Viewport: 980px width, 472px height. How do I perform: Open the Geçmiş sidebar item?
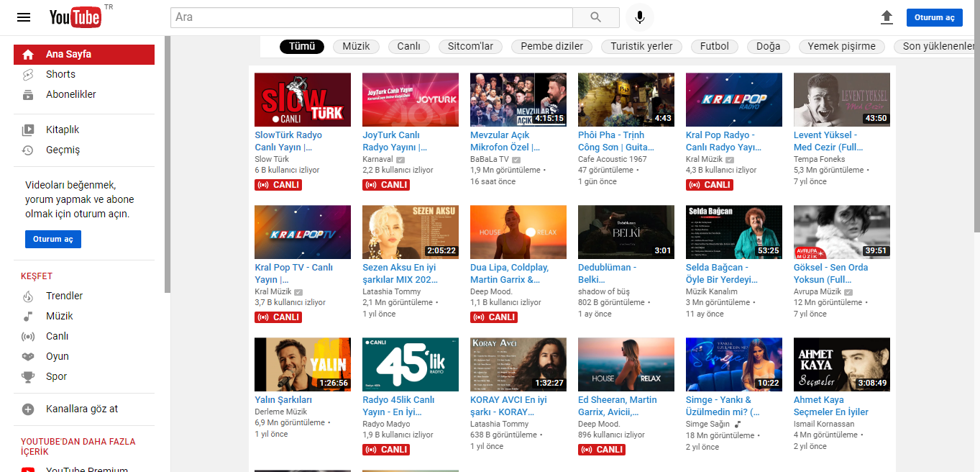84,150
